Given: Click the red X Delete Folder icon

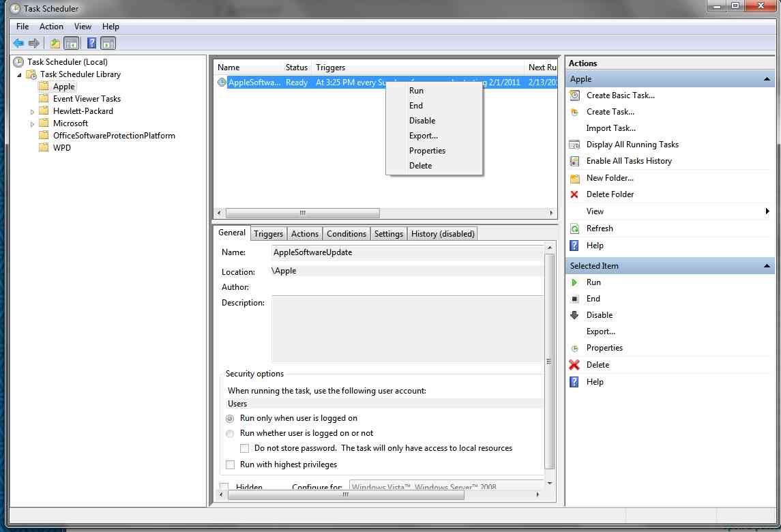Looking at the screenshot, I should click(574, 194).
